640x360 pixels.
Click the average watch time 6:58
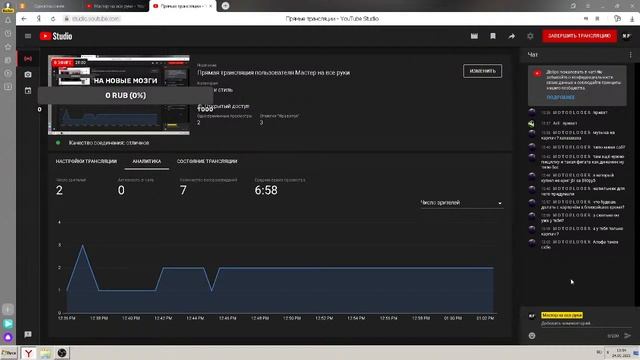(x=266, y=190)
